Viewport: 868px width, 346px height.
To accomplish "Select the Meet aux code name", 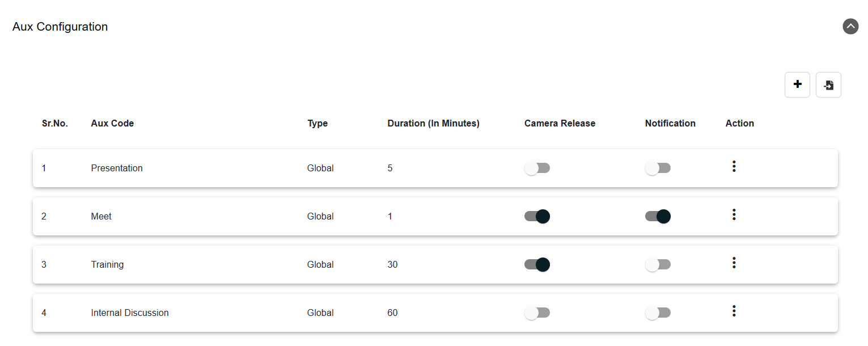I will (101, 216).
